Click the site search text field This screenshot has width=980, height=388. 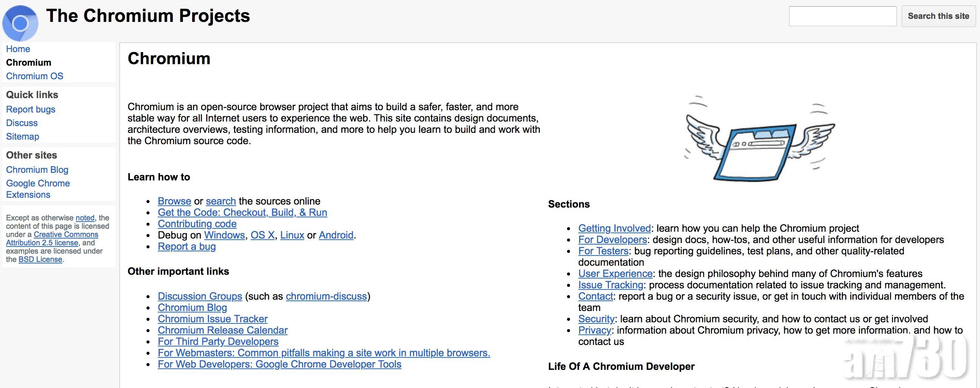[x=842, y=16]
